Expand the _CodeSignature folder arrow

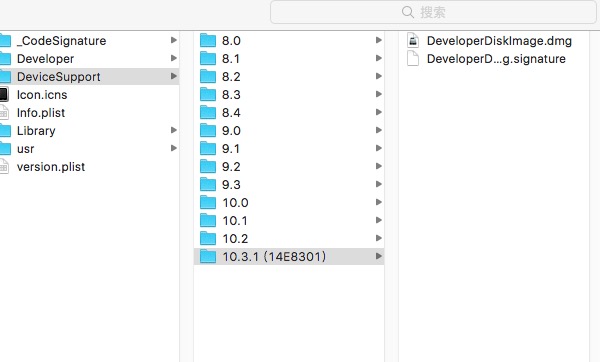pyautogui.click(x=174, y=40)
